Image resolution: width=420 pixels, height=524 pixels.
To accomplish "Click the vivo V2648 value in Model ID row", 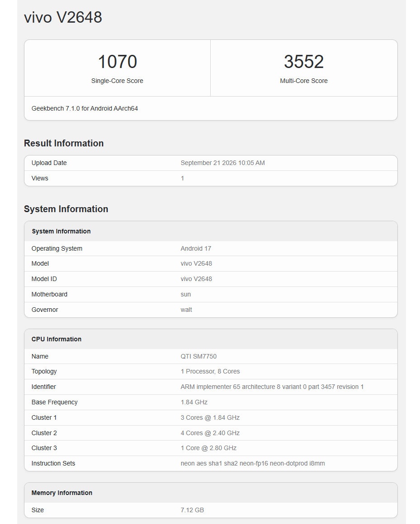I will 196,279.
